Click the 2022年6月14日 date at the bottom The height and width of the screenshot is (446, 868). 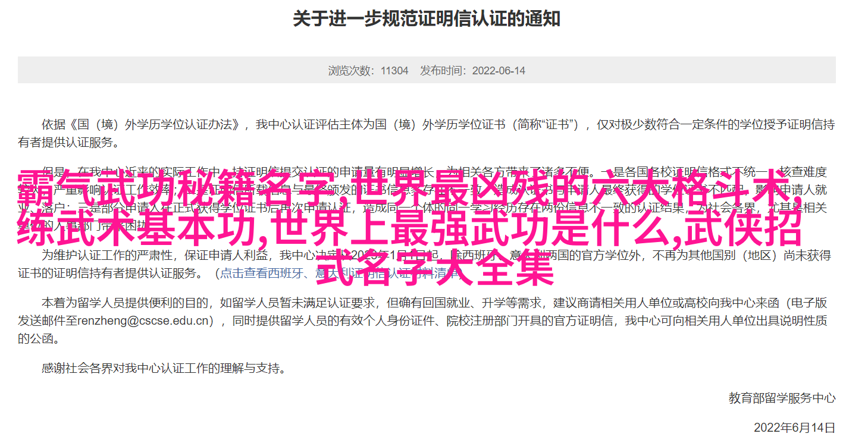pyautogui.click(x=794, y=427)
